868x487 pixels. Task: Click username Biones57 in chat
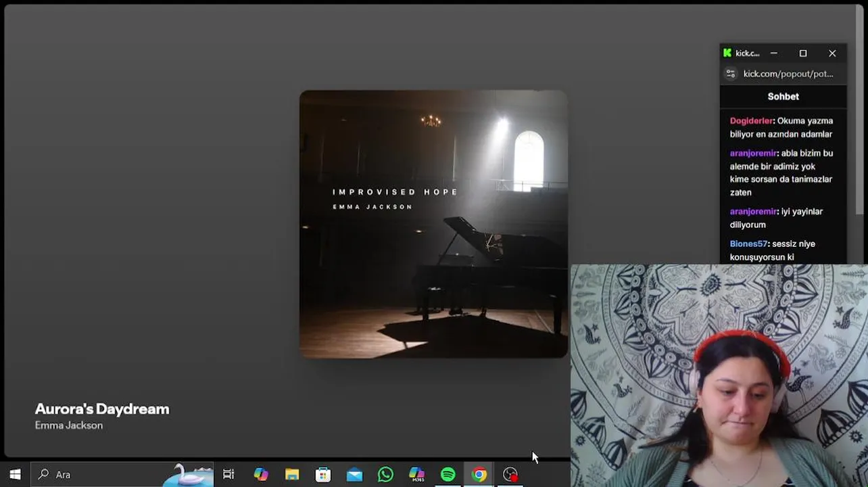748,244
